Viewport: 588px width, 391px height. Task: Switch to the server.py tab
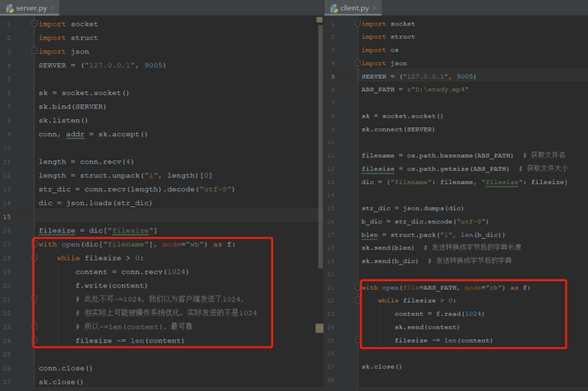tap(30, 8)
